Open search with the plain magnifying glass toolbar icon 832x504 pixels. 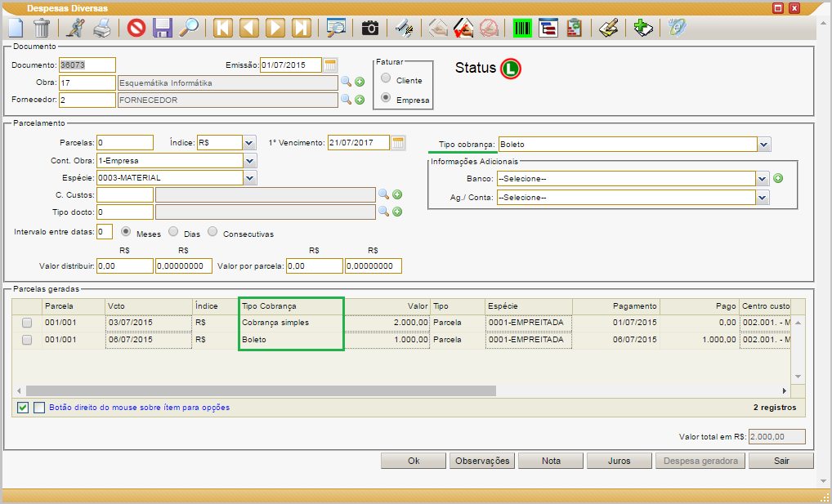click(189, 28)
